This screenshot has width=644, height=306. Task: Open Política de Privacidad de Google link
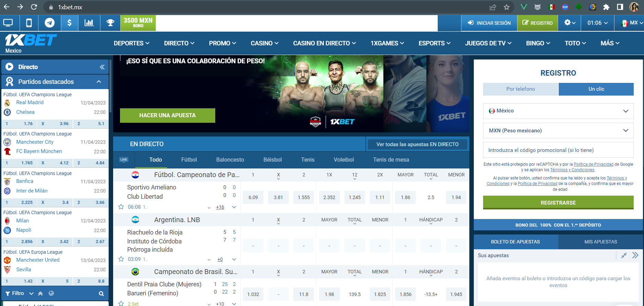pyautogui.click(x=593, y=164)
